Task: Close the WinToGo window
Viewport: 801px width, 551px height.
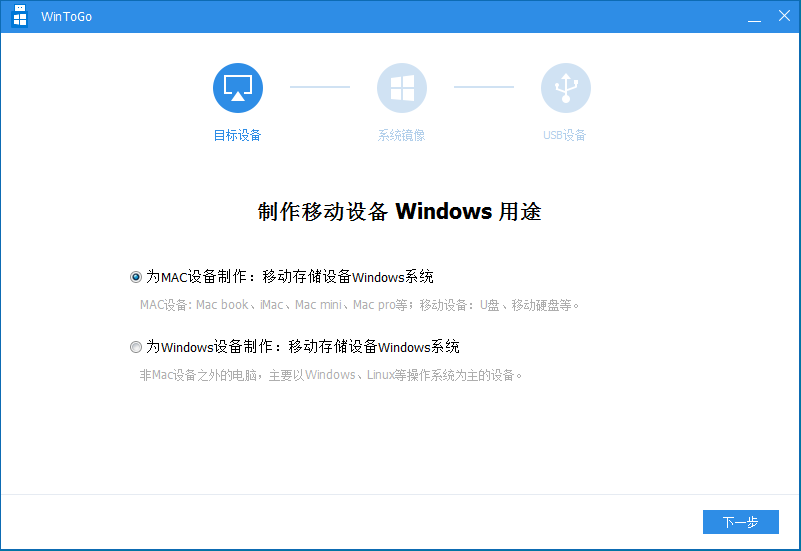Action: click(x=782, y=16)
